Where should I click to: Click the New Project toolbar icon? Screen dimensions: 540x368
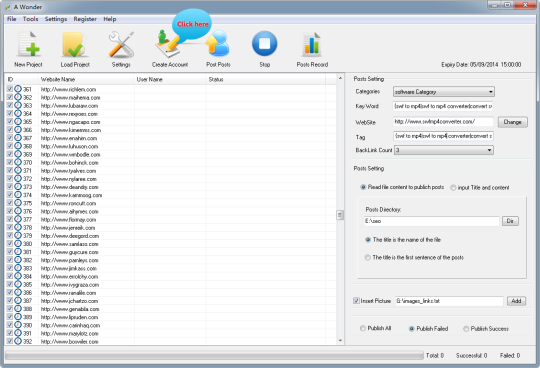click(x=28, y=44)
